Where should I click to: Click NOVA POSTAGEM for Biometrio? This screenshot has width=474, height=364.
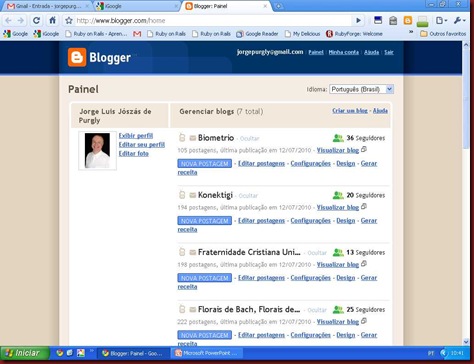[x=205, y=164]
